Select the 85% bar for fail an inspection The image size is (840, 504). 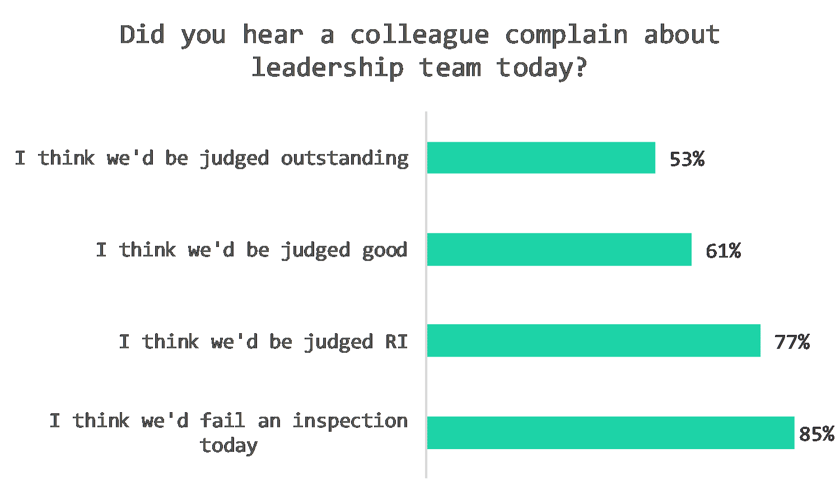[x=610, y=432]
